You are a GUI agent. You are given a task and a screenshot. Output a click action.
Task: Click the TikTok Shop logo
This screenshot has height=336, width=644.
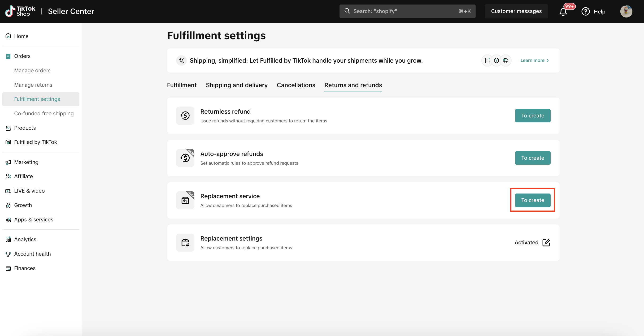click(20, 11)
